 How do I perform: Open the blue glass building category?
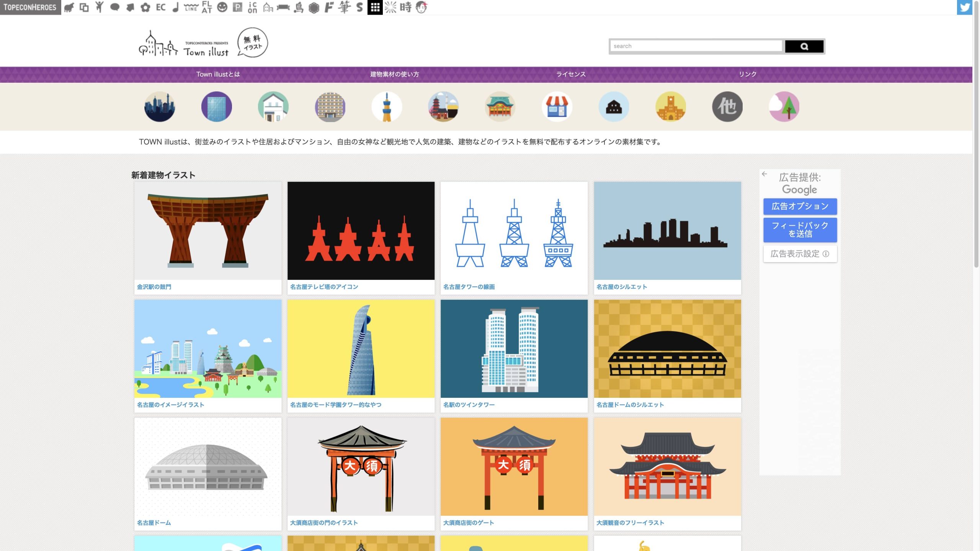[216, 107]
